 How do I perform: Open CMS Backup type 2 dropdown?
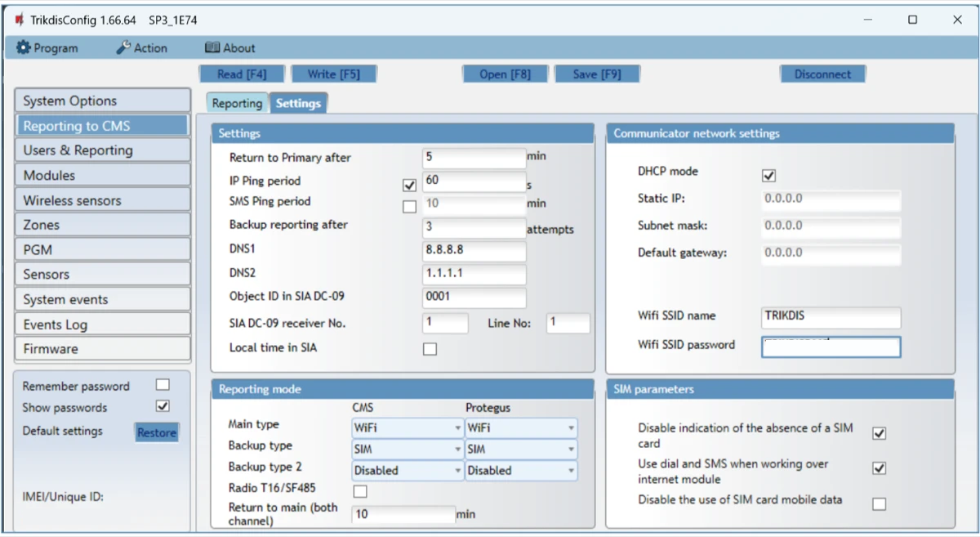coord(408,470)
